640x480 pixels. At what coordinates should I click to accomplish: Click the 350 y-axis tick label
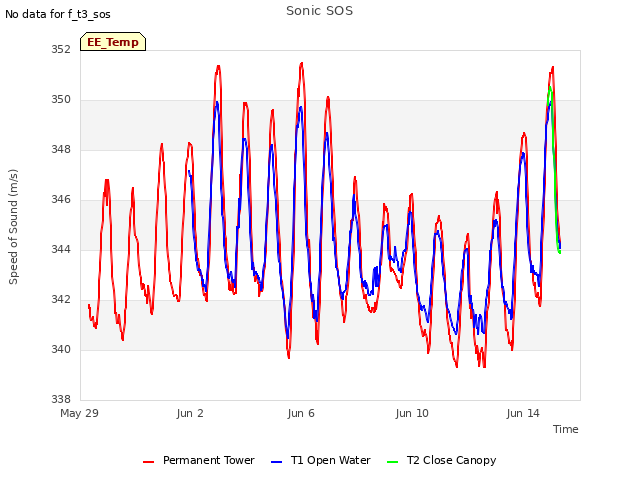click(x=61, y=100)
